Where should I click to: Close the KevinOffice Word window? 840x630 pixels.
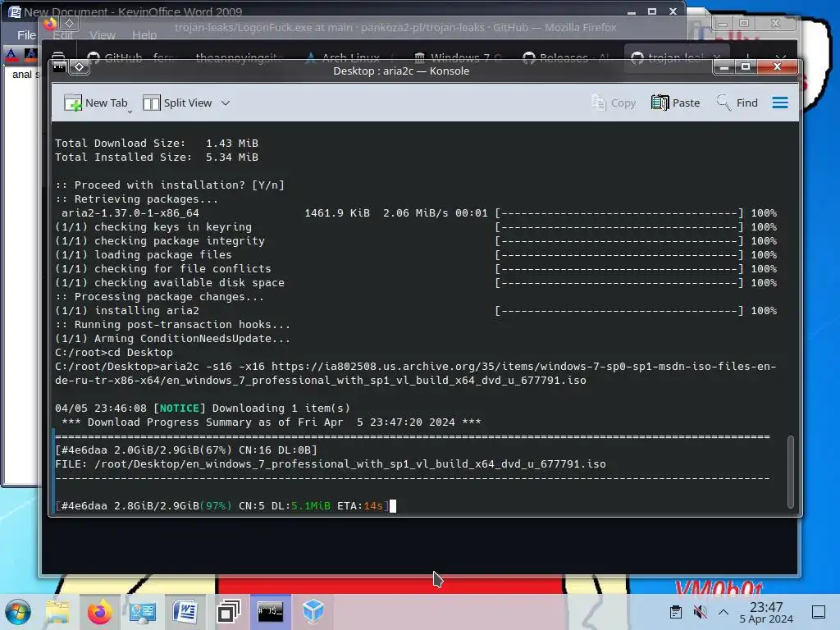coord(673,11)
